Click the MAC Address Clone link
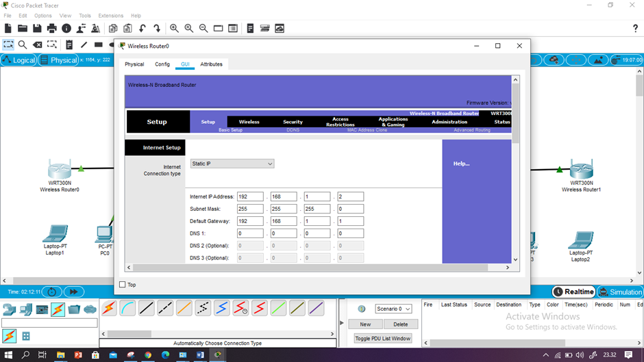 367,130
